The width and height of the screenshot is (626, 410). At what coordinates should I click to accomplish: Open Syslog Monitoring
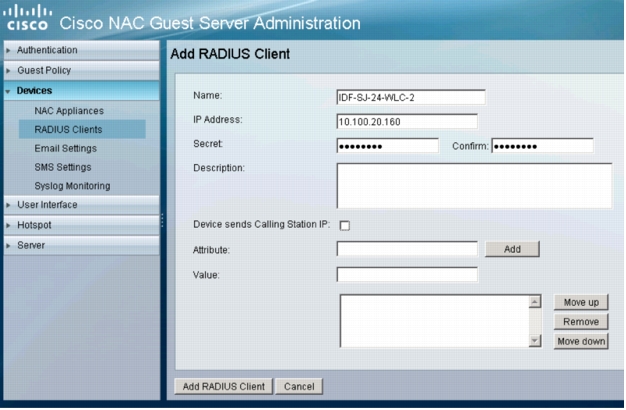coord(72,186)
